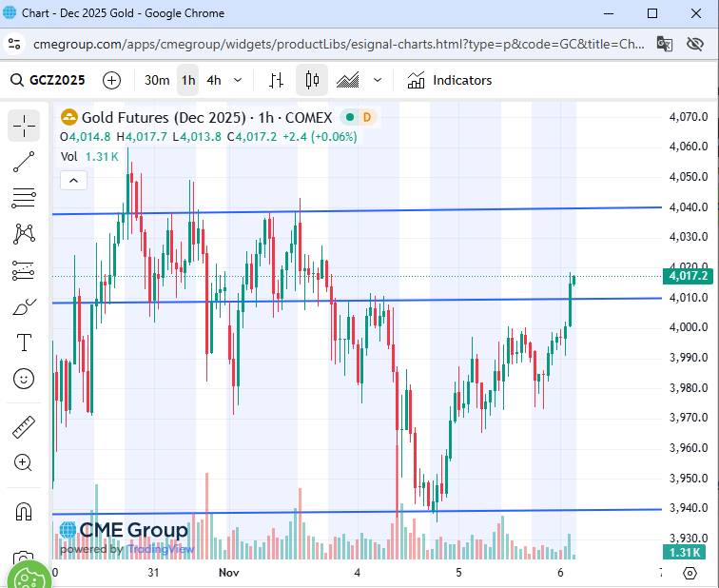Viewport: 719px width, 588px height.
Task: Select the XABCD pattern tool
Action: click(x=24, y=234)
